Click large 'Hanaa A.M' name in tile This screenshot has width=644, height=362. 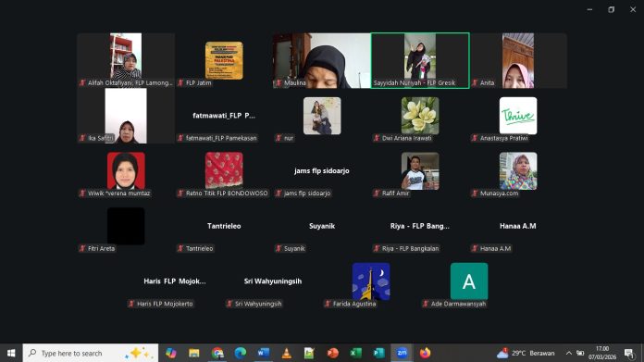[518, 226]
